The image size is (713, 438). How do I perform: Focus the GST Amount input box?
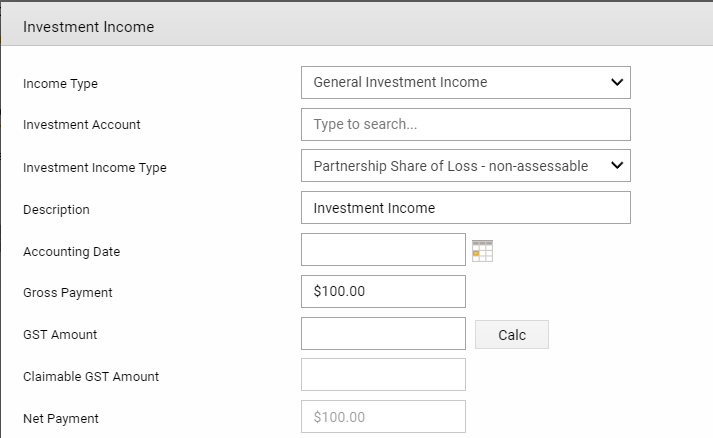pos(383,333)
